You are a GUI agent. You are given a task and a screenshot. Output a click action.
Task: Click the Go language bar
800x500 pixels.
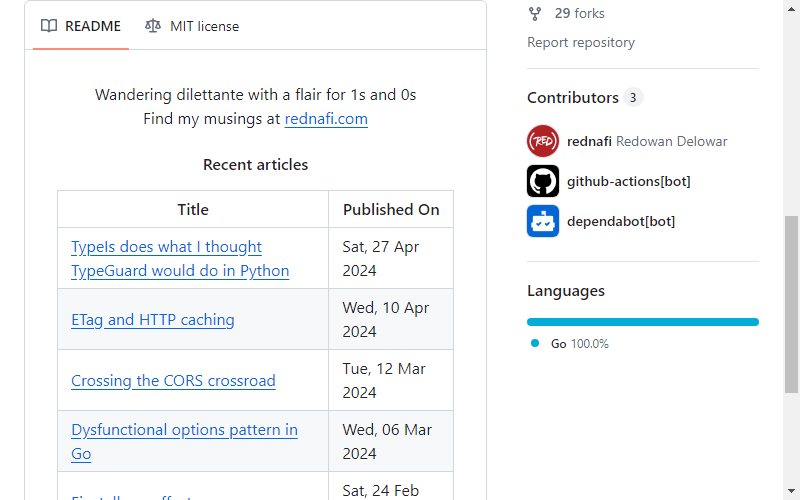click(642, 322)
